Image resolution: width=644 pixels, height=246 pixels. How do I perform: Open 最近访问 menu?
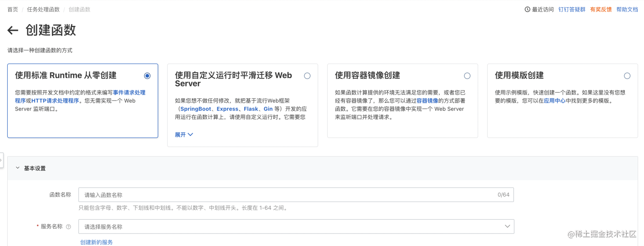click(x=543, y=9)
